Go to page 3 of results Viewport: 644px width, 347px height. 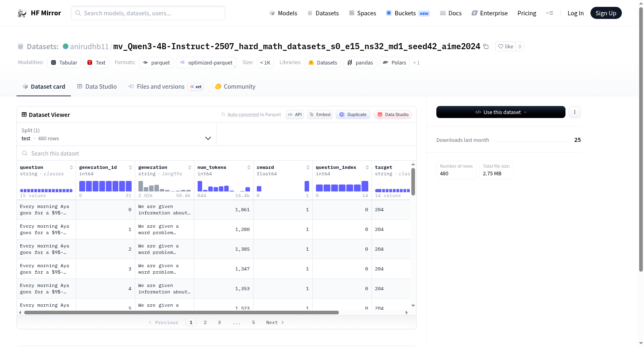(219, 322)
